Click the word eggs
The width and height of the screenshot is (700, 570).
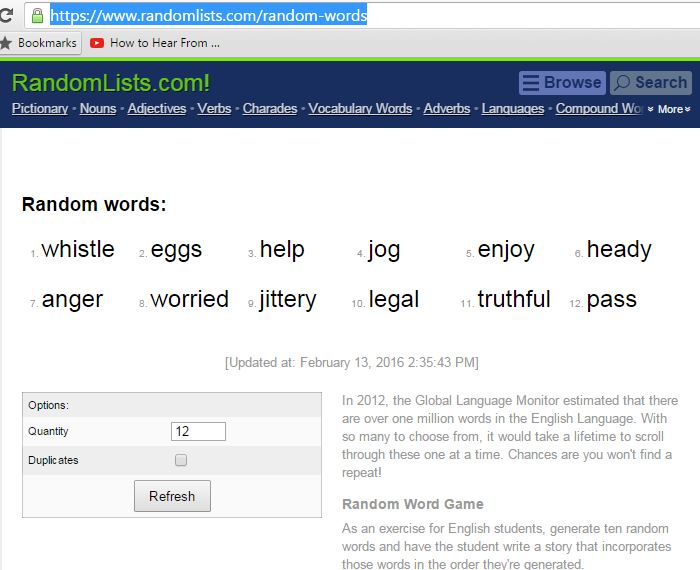(x=176, y=250)
